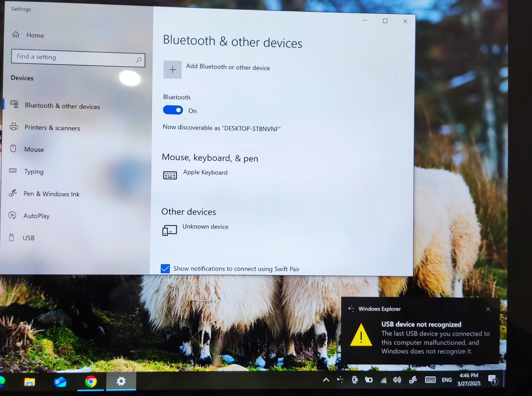Click the search magnifier in Find a setting
Image resolution: width=532 pixels, height=396 pixels.
138,60
